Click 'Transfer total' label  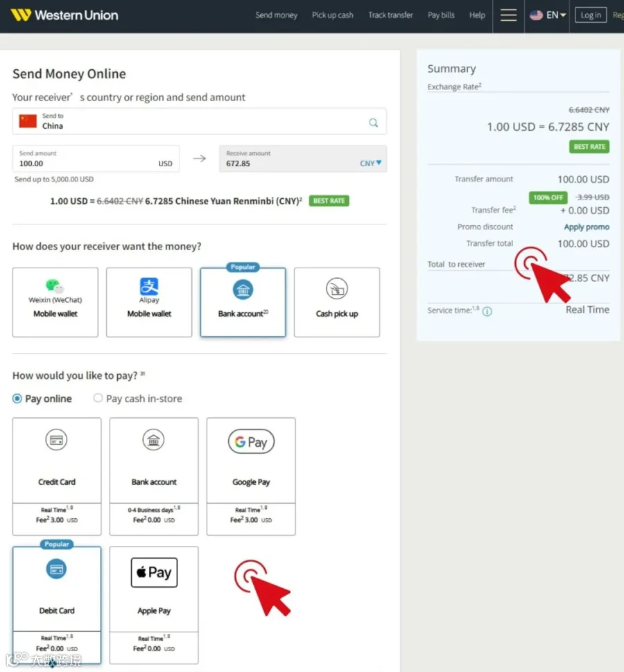pos(489,243)
